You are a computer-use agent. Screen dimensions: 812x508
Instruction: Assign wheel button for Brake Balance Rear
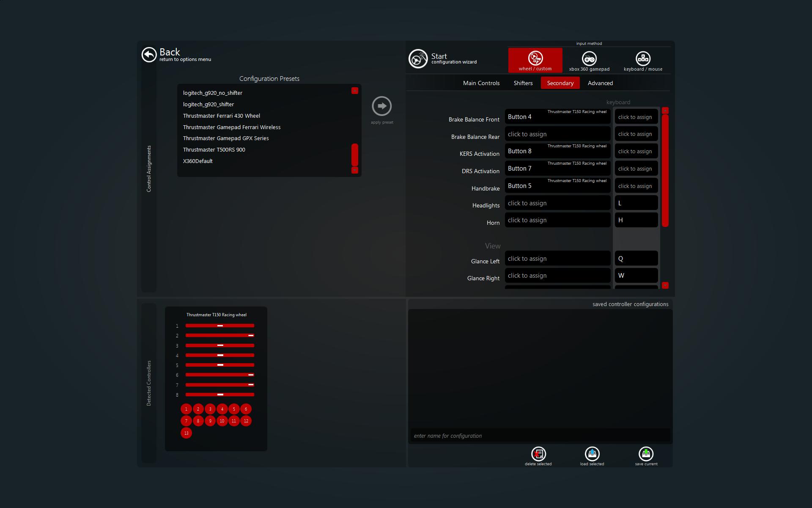[x=557, y=134]
